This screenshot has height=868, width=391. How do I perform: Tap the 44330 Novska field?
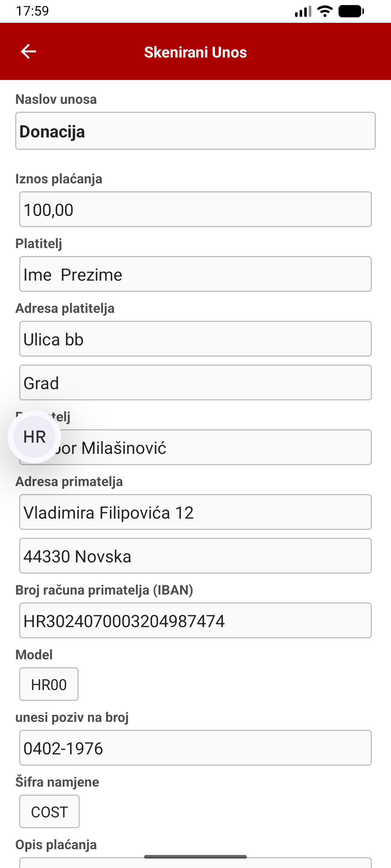point(195,556)
